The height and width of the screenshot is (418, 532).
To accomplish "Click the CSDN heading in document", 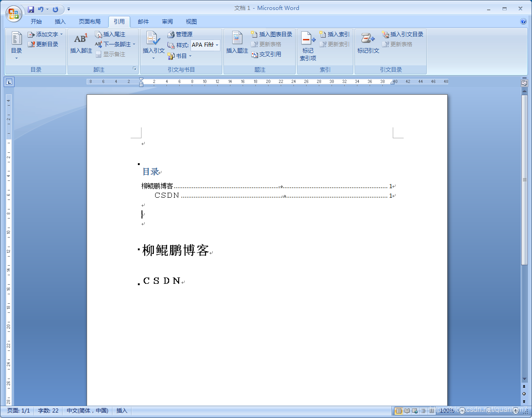I will [x=161, y=281].
